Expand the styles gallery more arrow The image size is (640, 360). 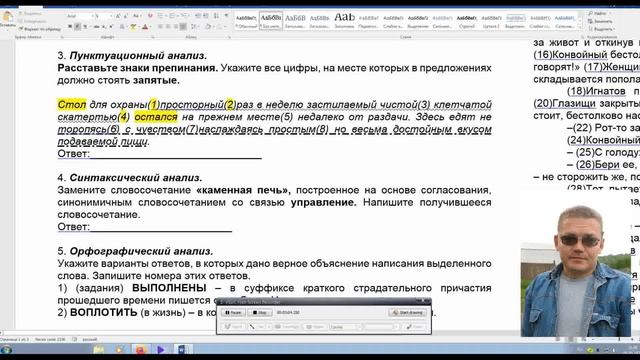pos(580,27)
